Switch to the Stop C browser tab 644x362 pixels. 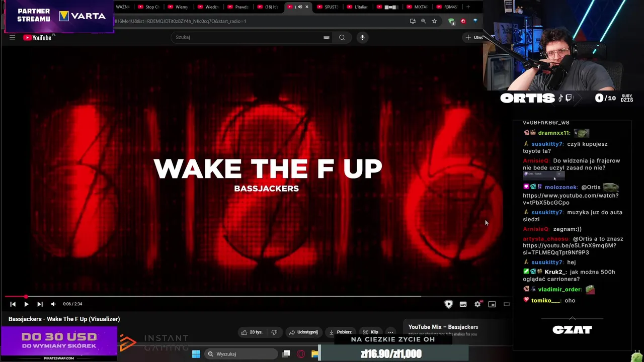coord(148,7)
